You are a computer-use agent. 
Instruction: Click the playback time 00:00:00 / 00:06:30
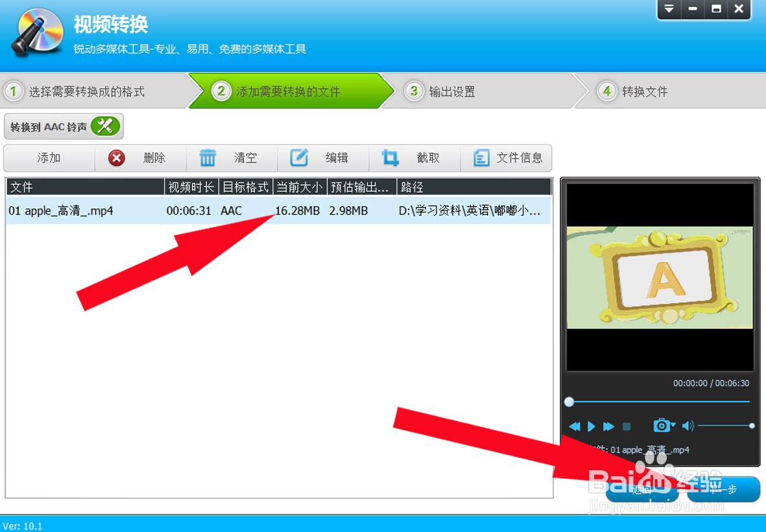711,383
